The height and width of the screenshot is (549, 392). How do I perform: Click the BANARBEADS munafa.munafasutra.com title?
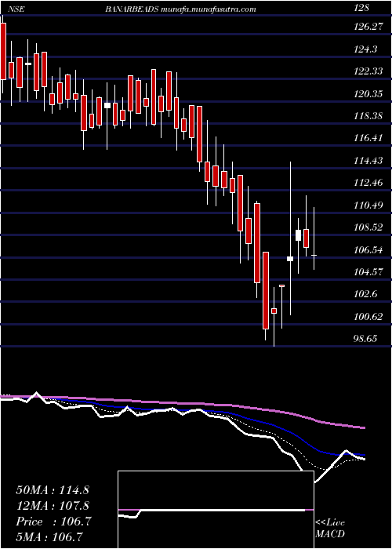click(x=180, y=9)
